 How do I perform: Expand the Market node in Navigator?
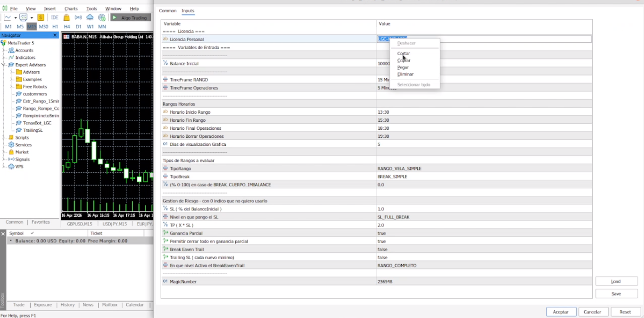click(x=4, y=152)
